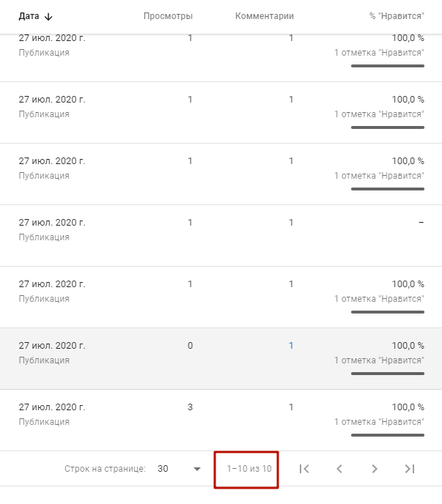Click the previous page arrow
This screenshot has height=504, width=442.
click(x=339, y=469)
